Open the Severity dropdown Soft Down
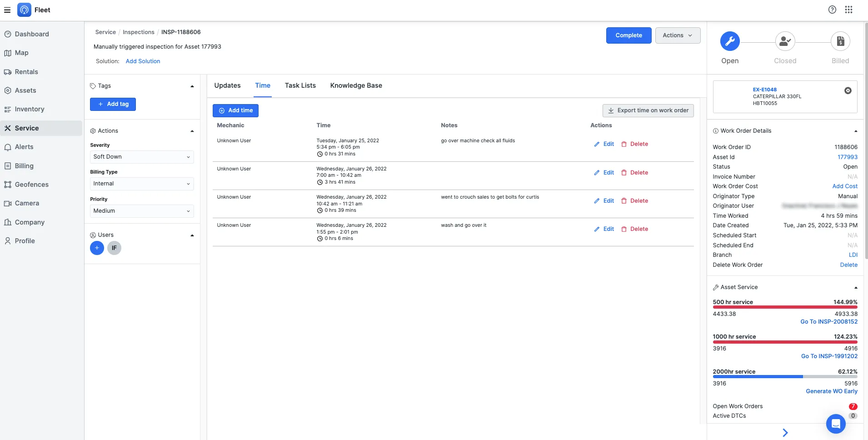The height and width of the screenshot is (440, 868). click(x=142, y=157)
